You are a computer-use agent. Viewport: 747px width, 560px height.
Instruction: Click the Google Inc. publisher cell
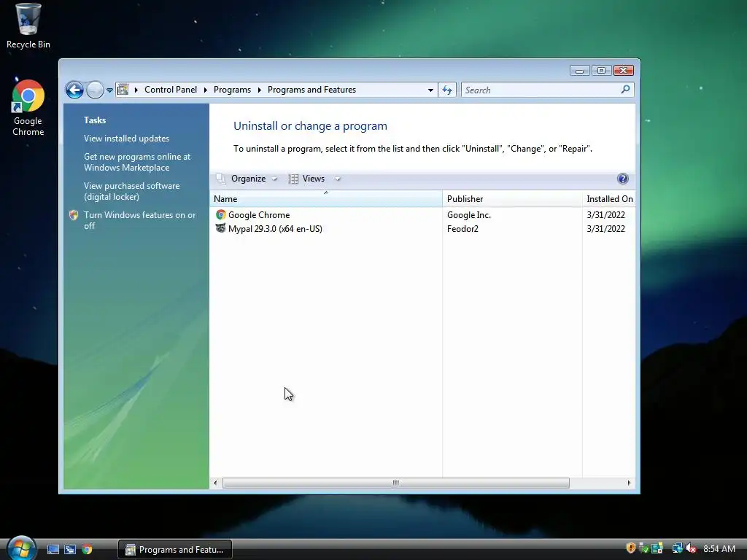pyautogui.click(x=469, y=215)
